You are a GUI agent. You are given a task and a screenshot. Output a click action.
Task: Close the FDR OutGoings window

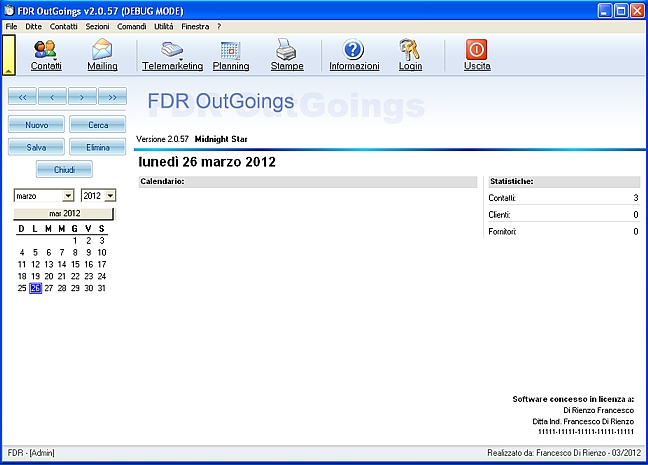pyautogui.click(x=637, y=11)
